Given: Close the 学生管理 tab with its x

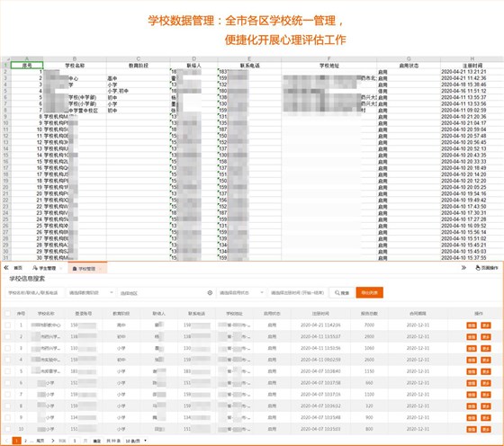Looking at the screenshot, I should [61, 268].
